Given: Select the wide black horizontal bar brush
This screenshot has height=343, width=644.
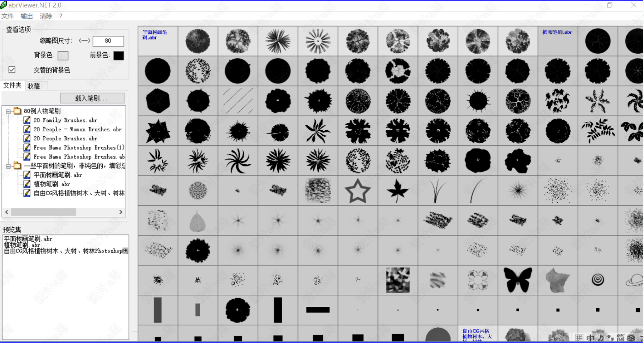Looking at the screenshot, I should coord(318,310).
